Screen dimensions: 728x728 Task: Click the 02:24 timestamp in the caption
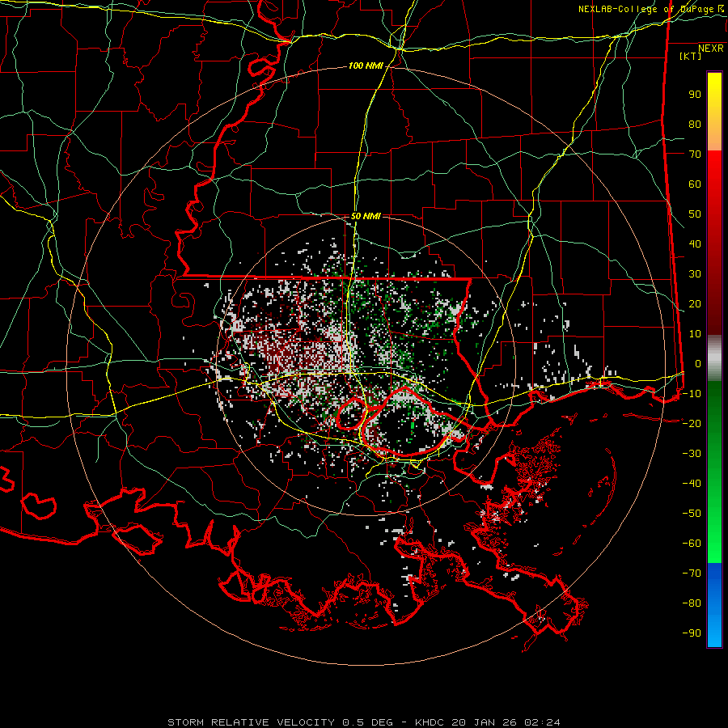click(542, 722)
